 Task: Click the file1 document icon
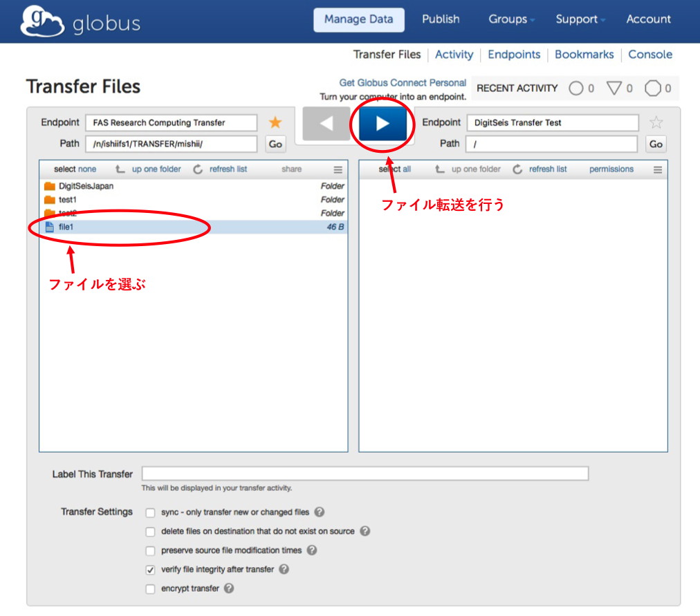pos(50,227)
